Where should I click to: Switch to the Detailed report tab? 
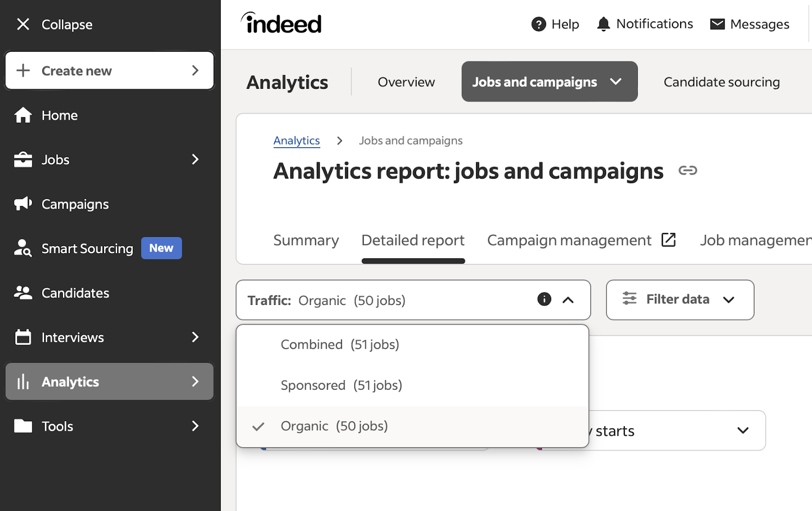[x=413, y=240]
